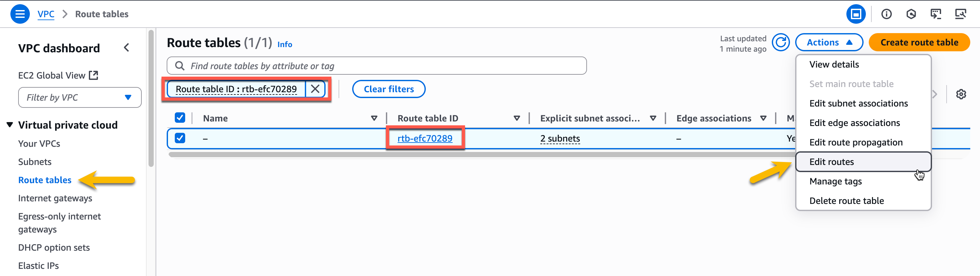Open the info help panel icon

point(886,14)
